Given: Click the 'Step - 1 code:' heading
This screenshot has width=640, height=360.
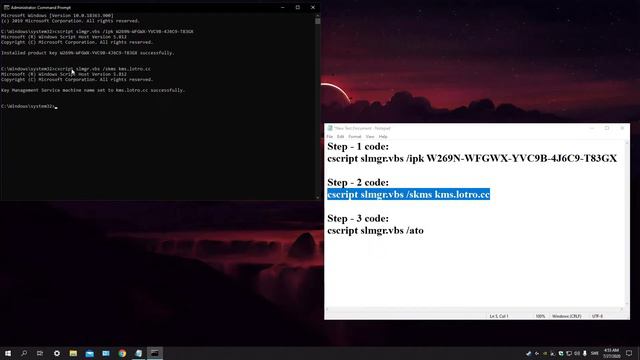Looking at the screenshot, I should [358, 147].
